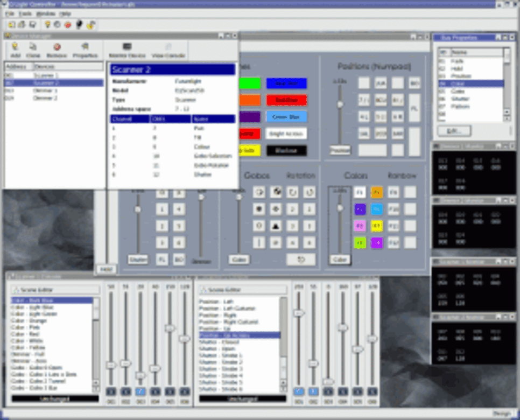Viewport: 520px width, 420px height.
Task: Toggle channel 004 in Color scenes console
Action: coord(155,392)
